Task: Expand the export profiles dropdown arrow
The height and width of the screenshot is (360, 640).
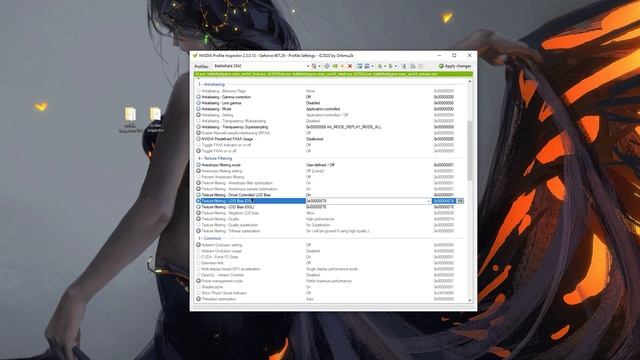Action: click(x=385, y=66)
